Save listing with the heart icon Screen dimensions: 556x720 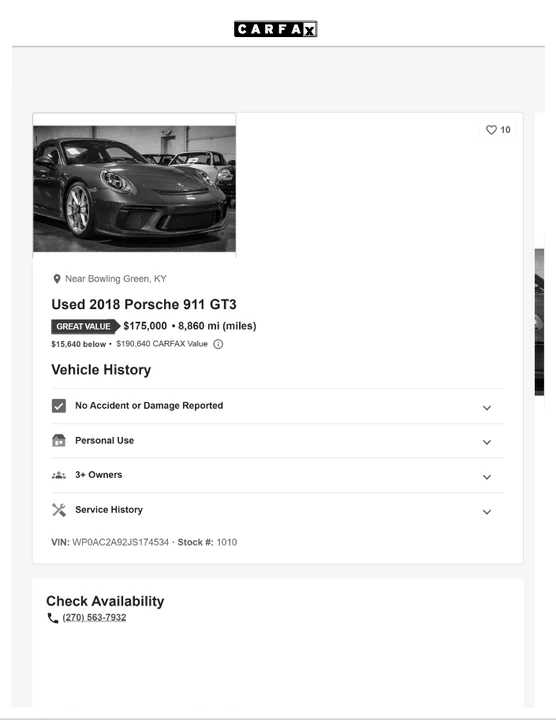click(491, 130)
